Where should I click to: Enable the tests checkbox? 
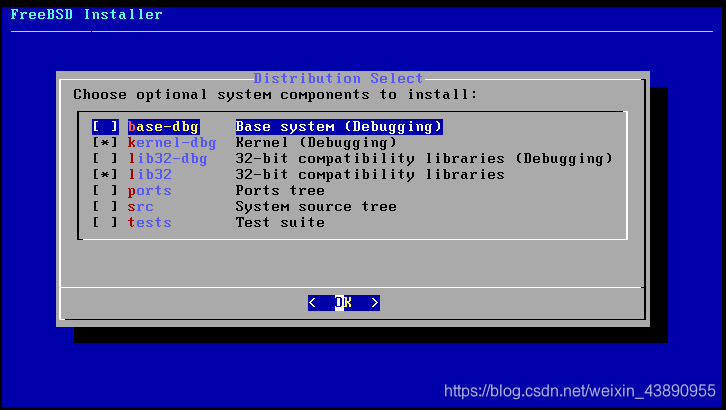105,222
